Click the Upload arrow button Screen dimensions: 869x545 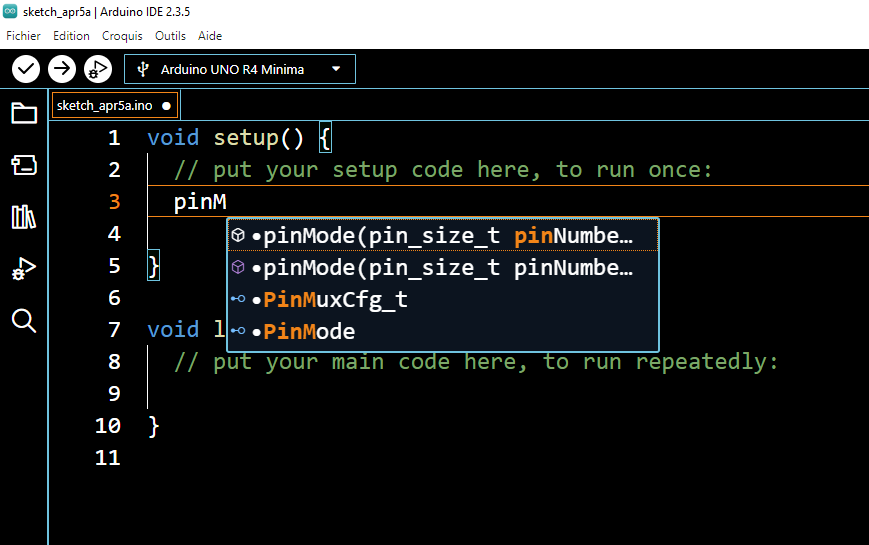pos(62,69)
